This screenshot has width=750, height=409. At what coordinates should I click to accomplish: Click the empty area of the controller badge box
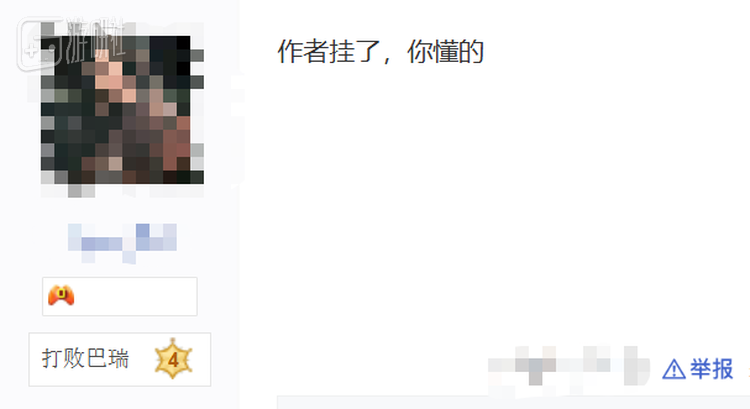pos(136,296)
